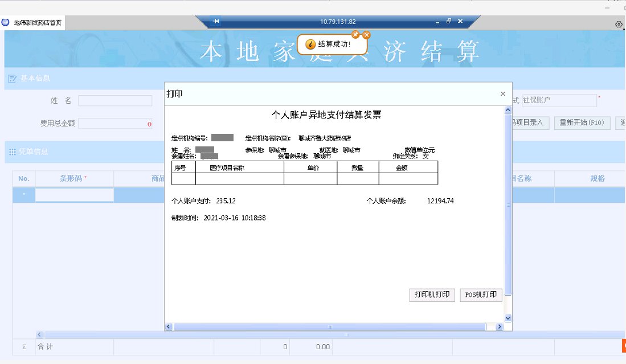Viewport: 626px width, 364px height.
Task: Click the print dialog horizontal scrollbar thumb
Action: click(x=329, y=327)
